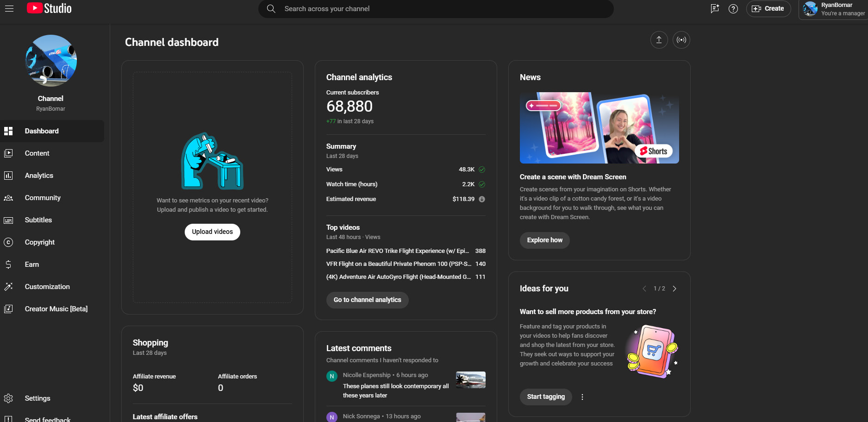Click the Views green checkmark indicator
The width and height of the screenshot is (868, 422).
point(482,170)
